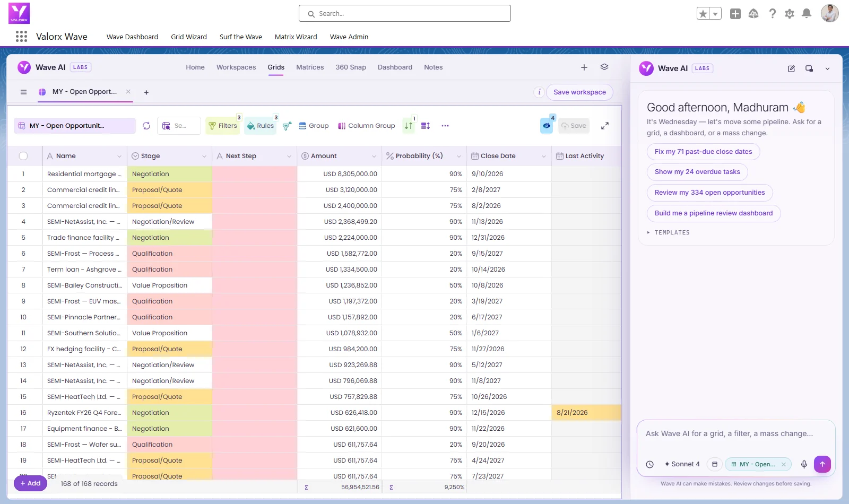Open the Salesforce Help question mark icon

click(773, 14)
